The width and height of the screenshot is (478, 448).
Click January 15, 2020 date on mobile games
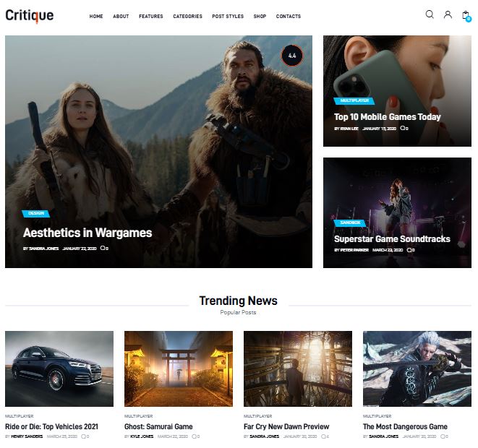point(379,129)
